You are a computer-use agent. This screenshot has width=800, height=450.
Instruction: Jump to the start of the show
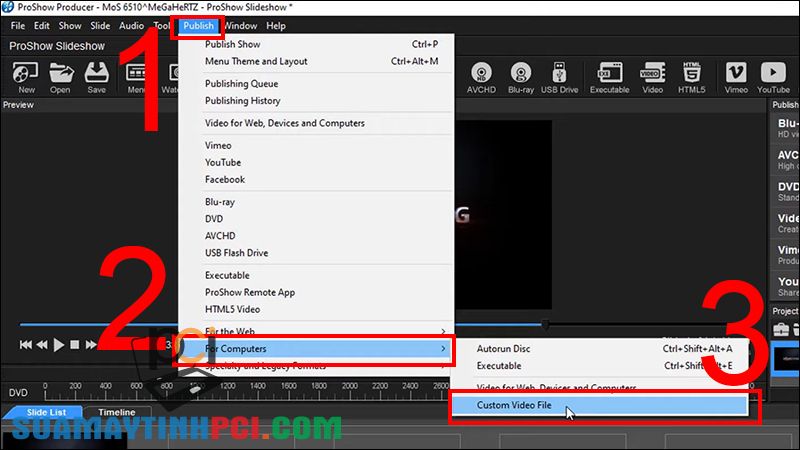25,345
